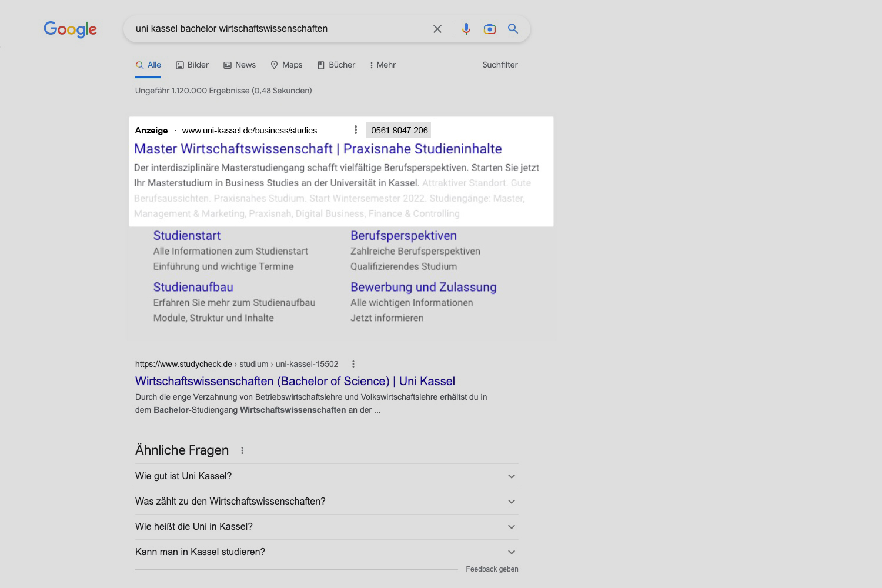Clear the search query with the X icon
The image size is (882, 588).
[437, 29]
